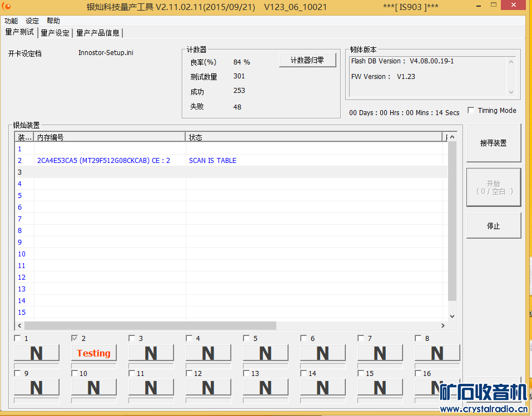Click the device list scroll-right arrow
The image size is (532, 416).
443,326
